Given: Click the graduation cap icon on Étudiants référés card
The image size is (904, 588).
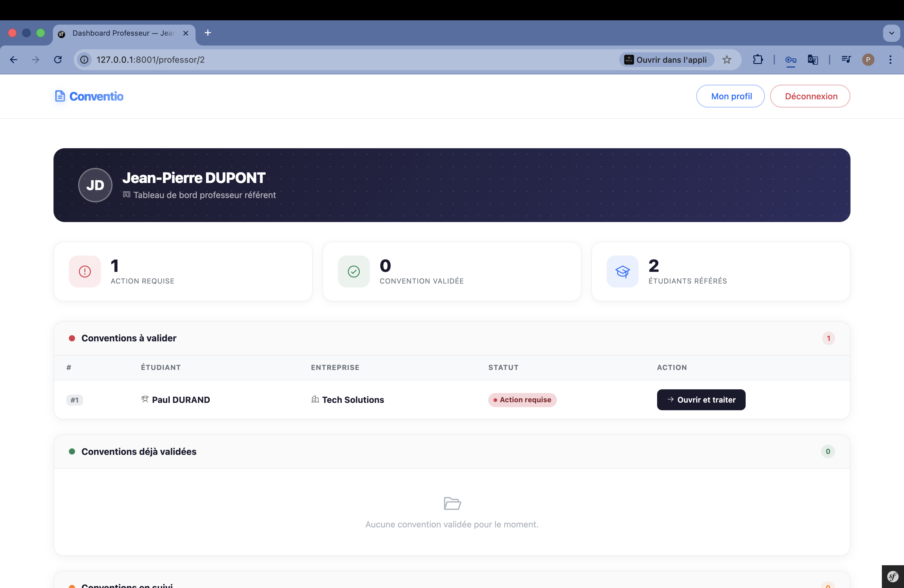Looking at the screenshot, I should [x=622, y=271].
